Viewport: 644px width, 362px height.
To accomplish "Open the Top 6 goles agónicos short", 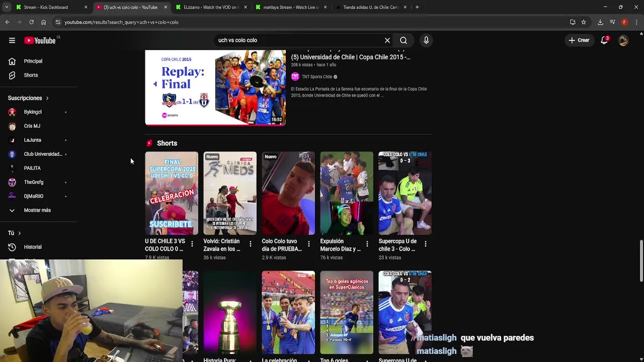I will point(347,313).
